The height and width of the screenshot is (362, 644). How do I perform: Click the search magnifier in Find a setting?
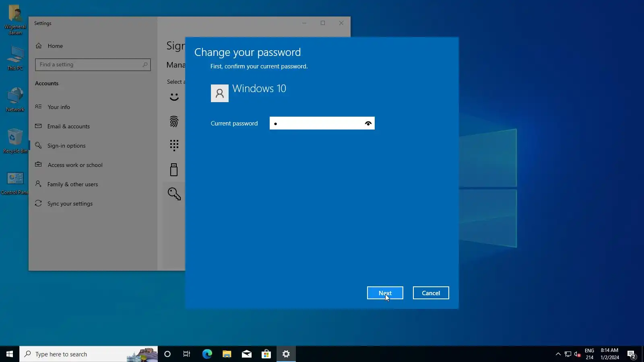tap(145, 64)
